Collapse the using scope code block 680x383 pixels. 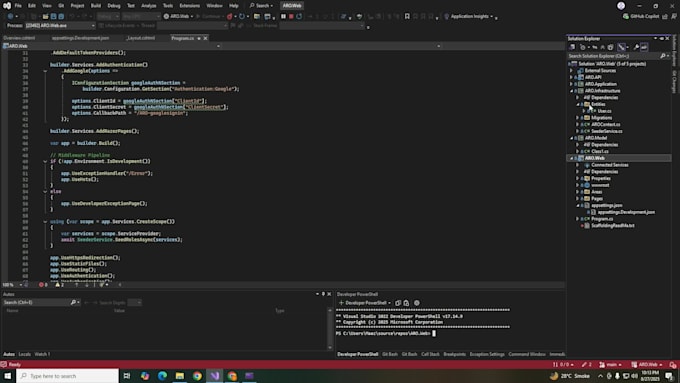click(45, 222)
